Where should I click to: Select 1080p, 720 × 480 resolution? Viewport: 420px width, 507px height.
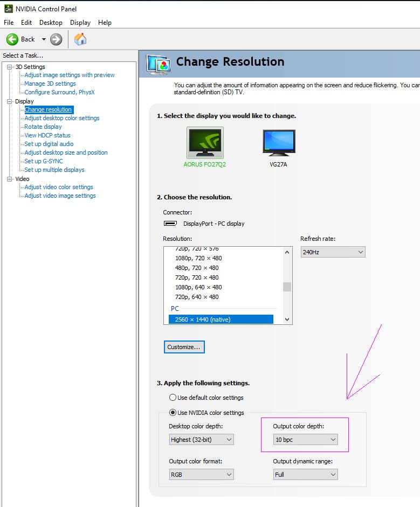[198, 258]
